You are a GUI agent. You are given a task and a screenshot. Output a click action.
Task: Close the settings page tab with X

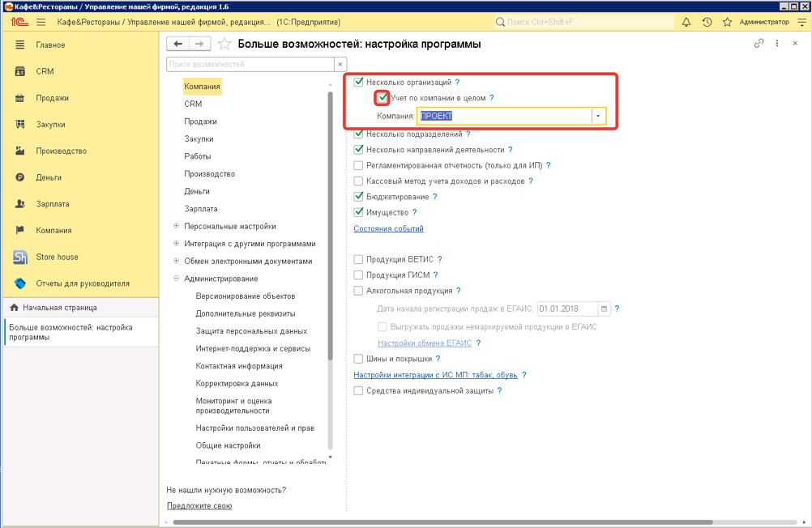coord(795,44)
